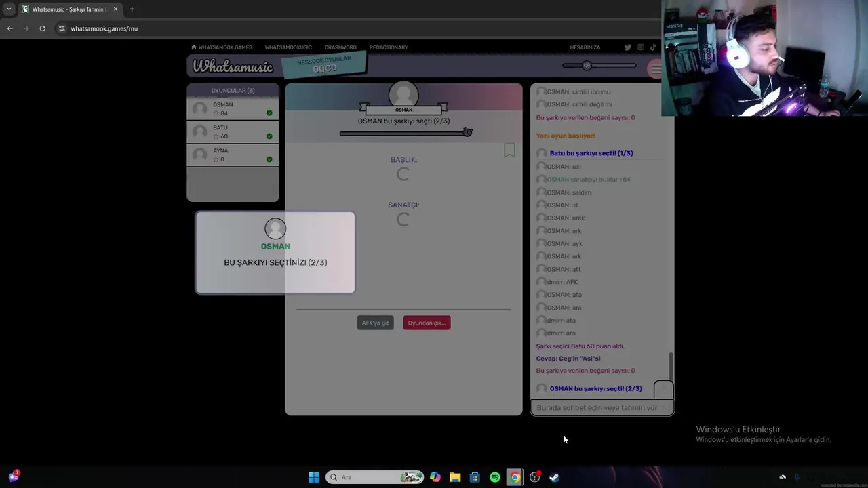Click AYNA's green ready checkmark
868x488 pixels.
[269, 159]
